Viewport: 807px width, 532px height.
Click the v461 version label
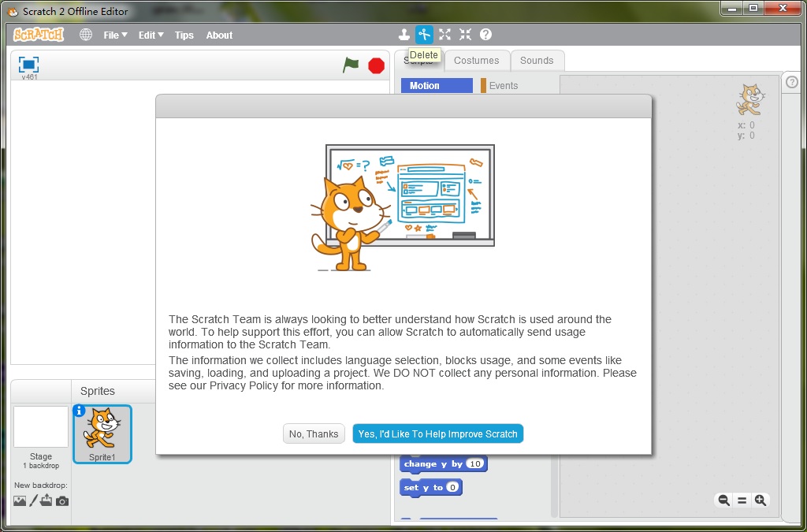[29, 77]
